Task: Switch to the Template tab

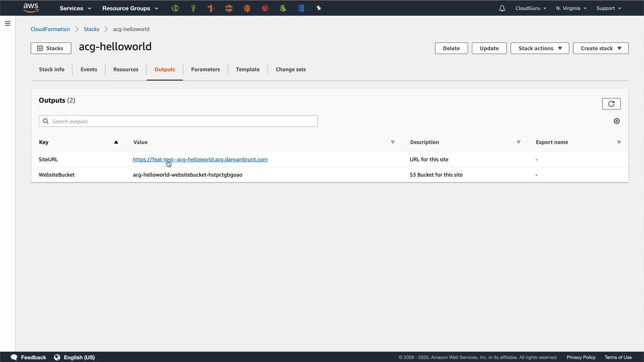Action: tap(248, 69)
